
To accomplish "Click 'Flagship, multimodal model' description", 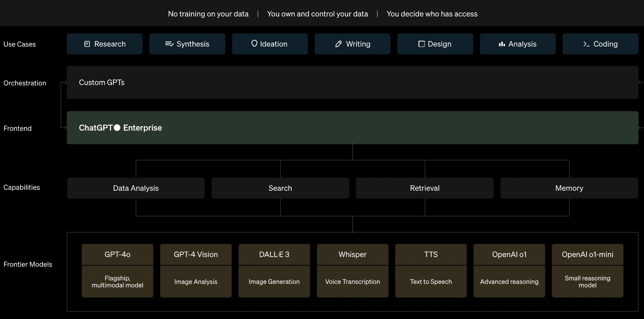I will (x=117, y=282).
